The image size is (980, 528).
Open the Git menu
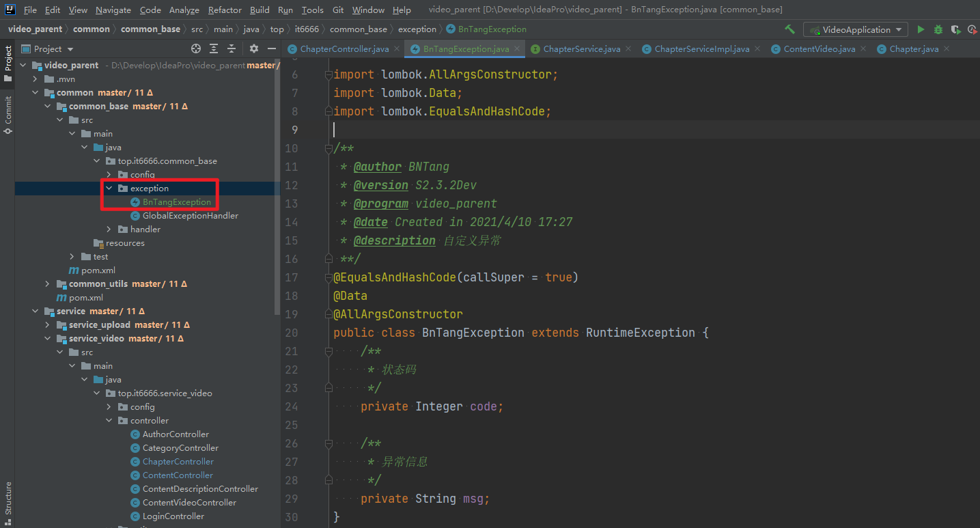click(x=338, y=10)
